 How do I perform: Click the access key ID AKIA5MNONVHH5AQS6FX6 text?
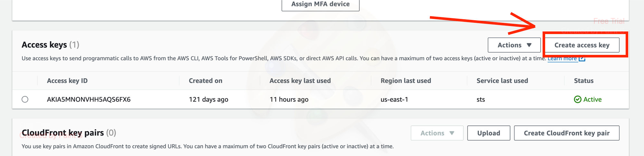(x=89, y=100)
